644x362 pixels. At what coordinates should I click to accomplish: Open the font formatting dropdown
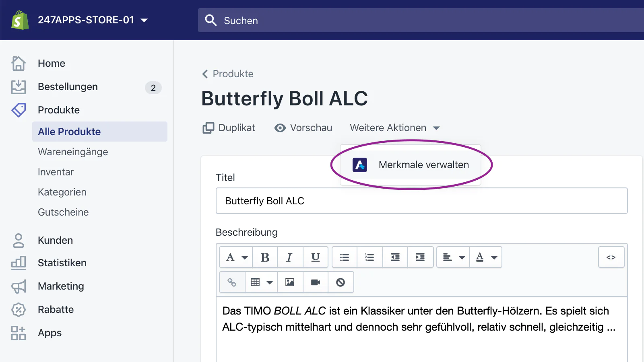click(x=236, y=257)
